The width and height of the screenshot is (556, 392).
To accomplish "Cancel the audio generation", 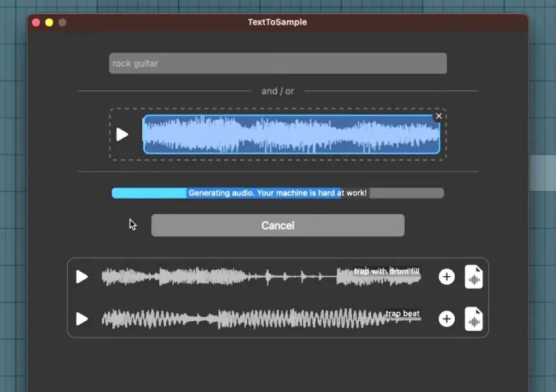I will (277, 225).
